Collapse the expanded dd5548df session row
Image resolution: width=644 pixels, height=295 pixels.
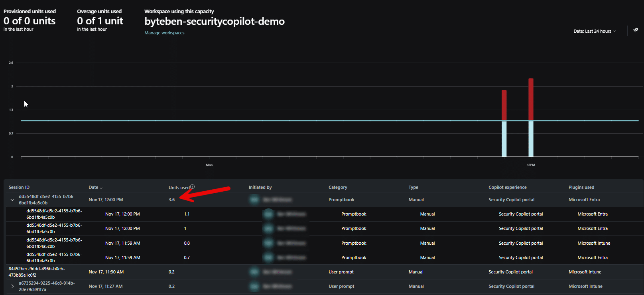[12, 200]
